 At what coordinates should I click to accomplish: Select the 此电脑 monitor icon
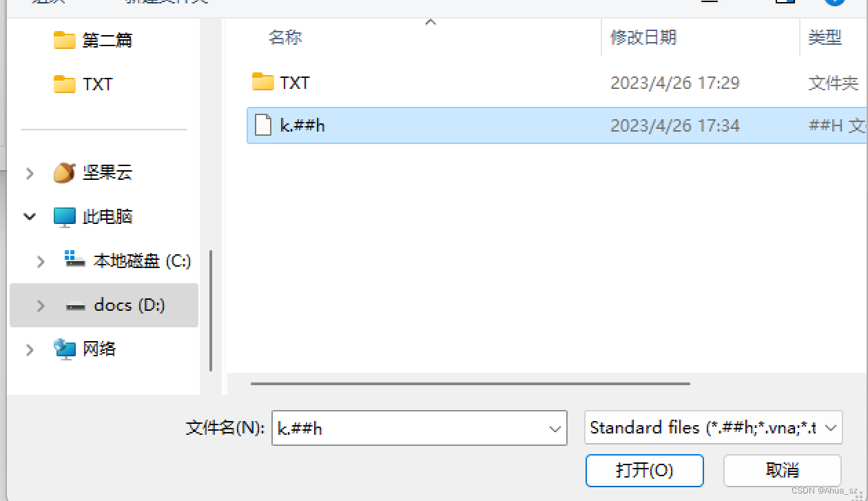tap(65, 217)
